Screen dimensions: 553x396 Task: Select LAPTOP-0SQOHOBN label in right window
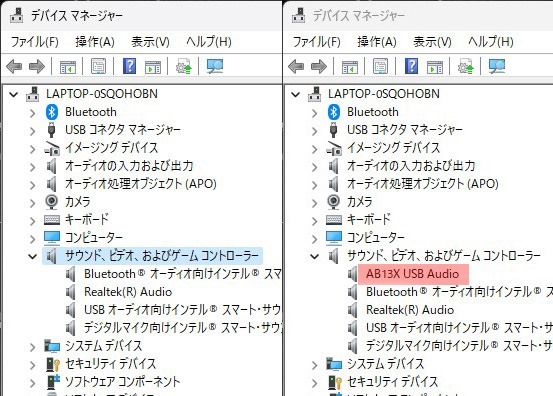pyautogui.click(x=384, y=94)
